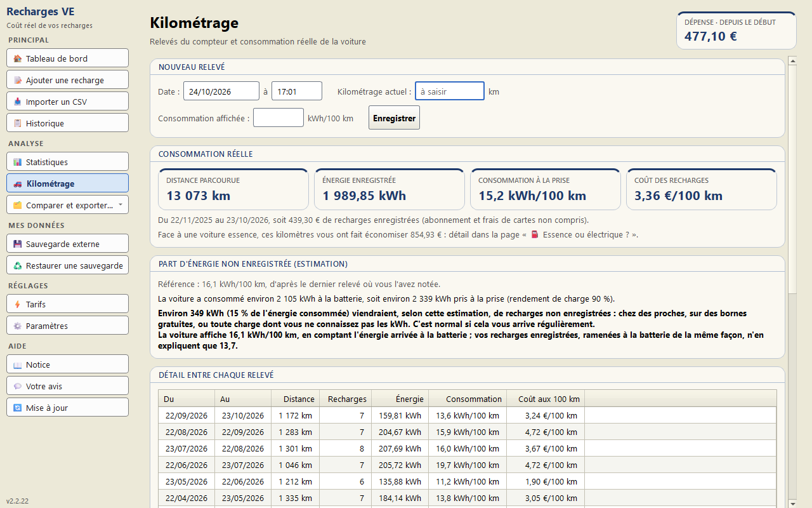Click the Comparer et exporter folder icon
The width and height of the screenshot is (812, 508).
pos(18,205)
